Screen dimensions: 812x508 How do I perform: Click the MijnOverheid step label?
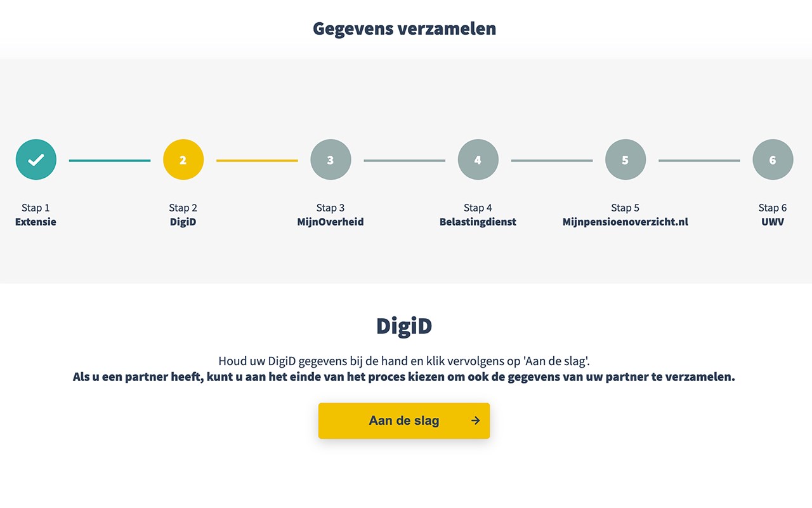point(331,222)
